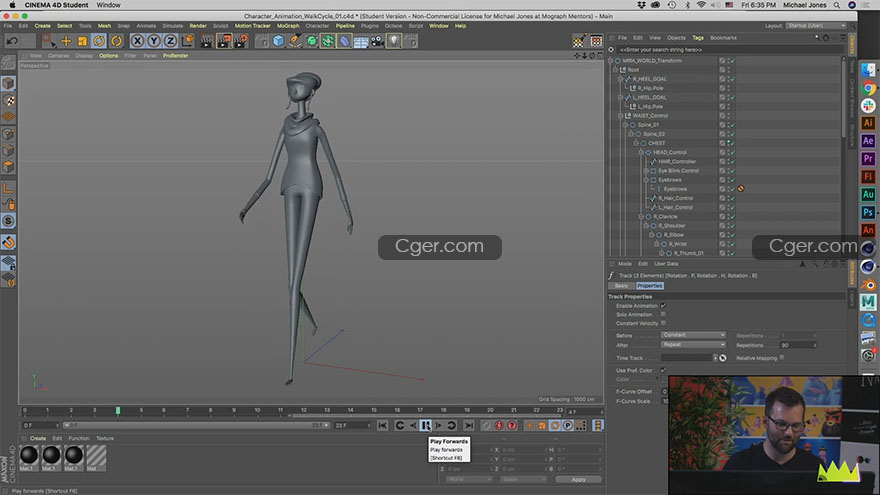
Task: Open the MoGraph menu
Action: (288, 26)
